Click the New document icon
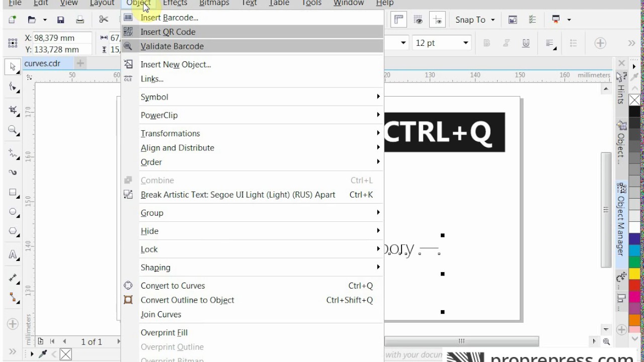This screenshot has height=362, width=644. (12, 20)
